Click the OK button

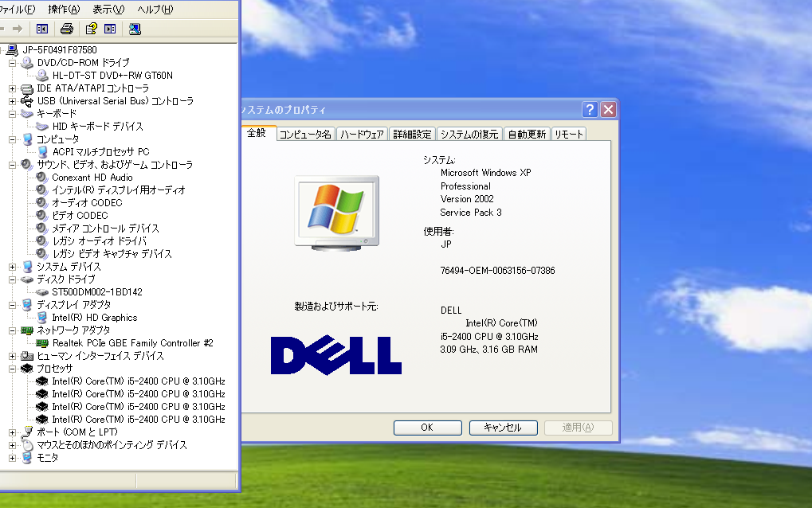pyautogui.click(x=427, y=428)
